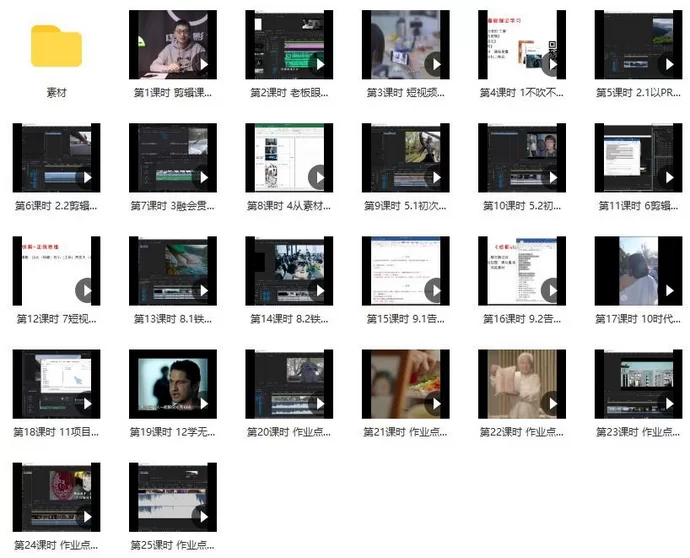
Task: Click play button on 第2课时 thumbnail
Action: (318, 64)
